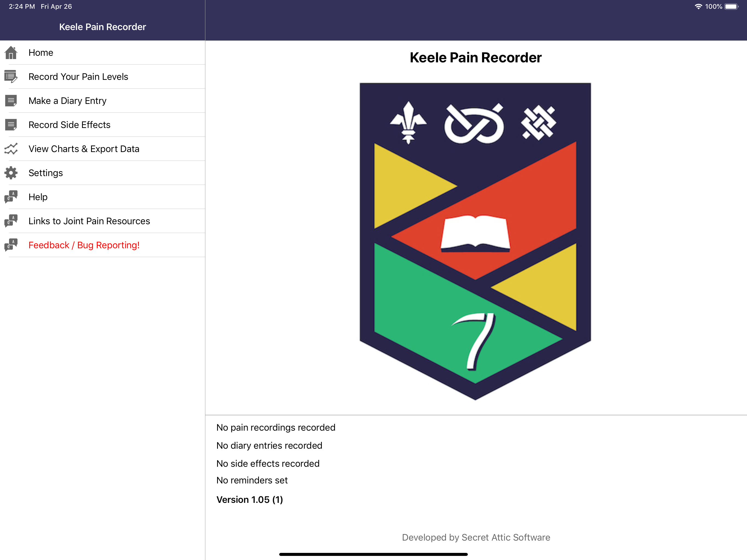Open View Charts & Export Data
The height and width of the screenshot is (560, 747).
(103, 148)
